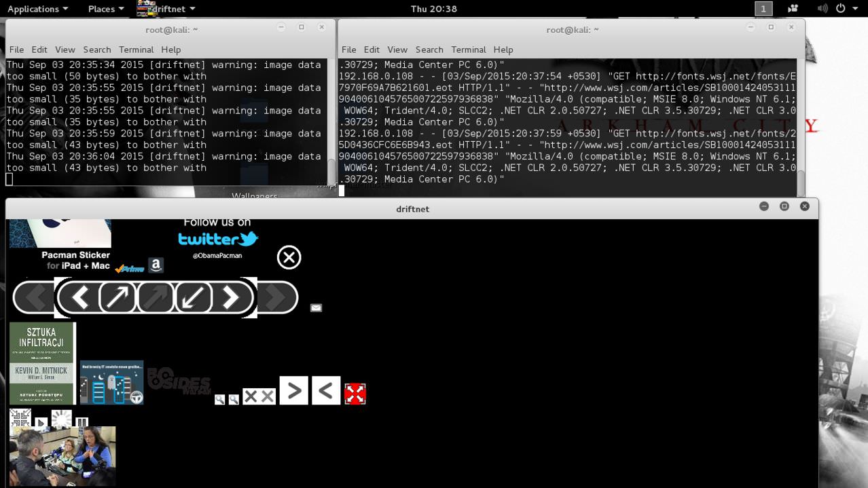This screenshot has width=868, height=488.
Task: Click the volume icon in the top panel
Action: click(822, 8)
